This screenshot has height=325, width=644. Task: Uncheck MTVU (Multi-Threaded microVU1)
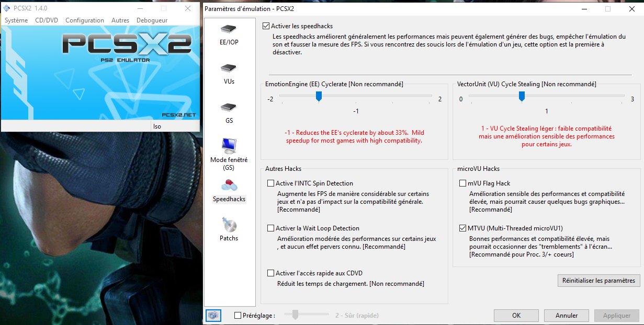pos(462,228)
